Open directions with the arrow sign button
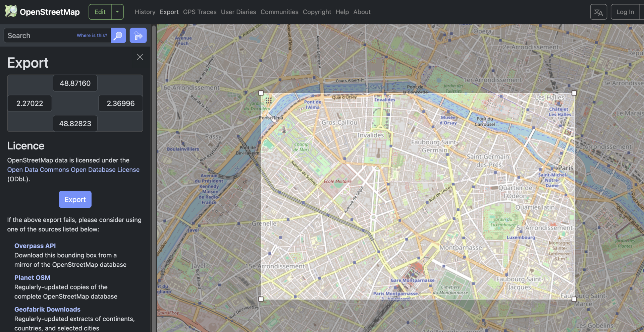 click(138, 36)
